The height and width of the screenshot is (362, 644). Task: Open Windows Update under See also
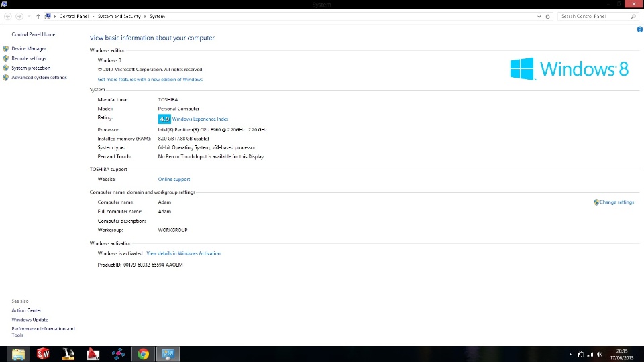pyautogui.click(x=30, y=320)
